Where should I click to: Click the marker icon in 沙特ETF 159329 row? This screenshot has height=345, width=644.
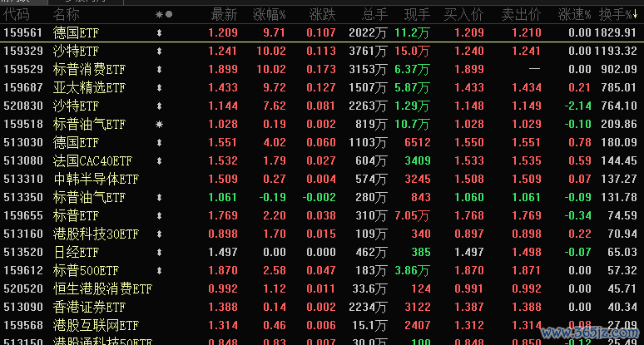click(x=160, y=52)
